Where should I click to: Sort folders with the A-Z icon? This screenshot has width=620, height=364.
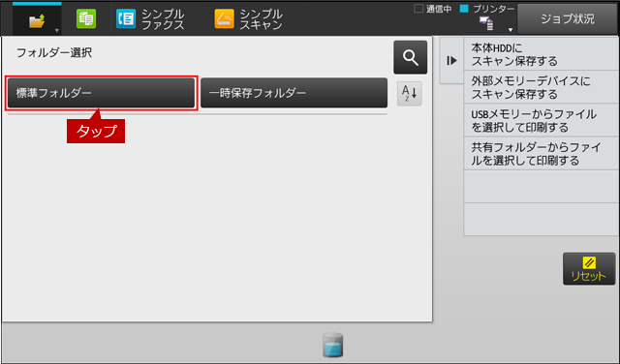(x=409, y=94)
